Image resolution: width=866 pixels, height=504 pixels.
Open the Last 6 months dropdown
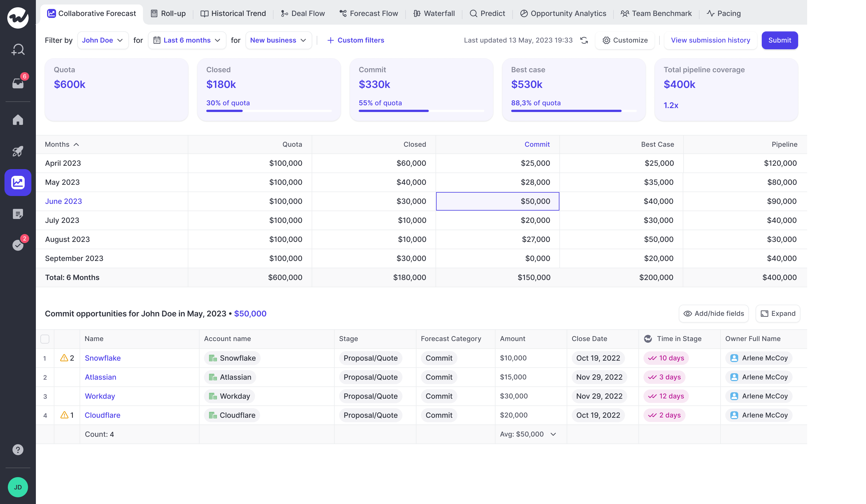coord(187,40)
